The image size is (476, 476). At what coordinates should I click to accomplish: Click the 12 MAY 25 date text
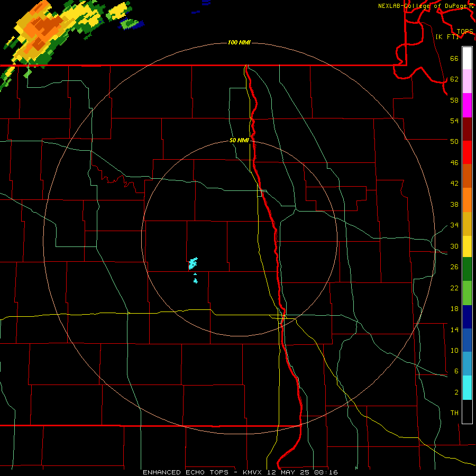(289, 472)
